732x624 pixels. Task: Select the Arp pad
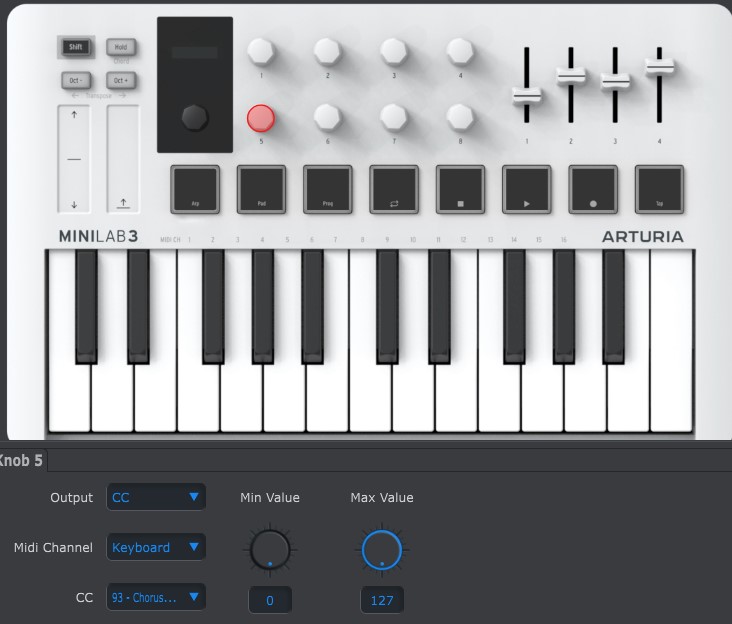(x=195, y=189)
